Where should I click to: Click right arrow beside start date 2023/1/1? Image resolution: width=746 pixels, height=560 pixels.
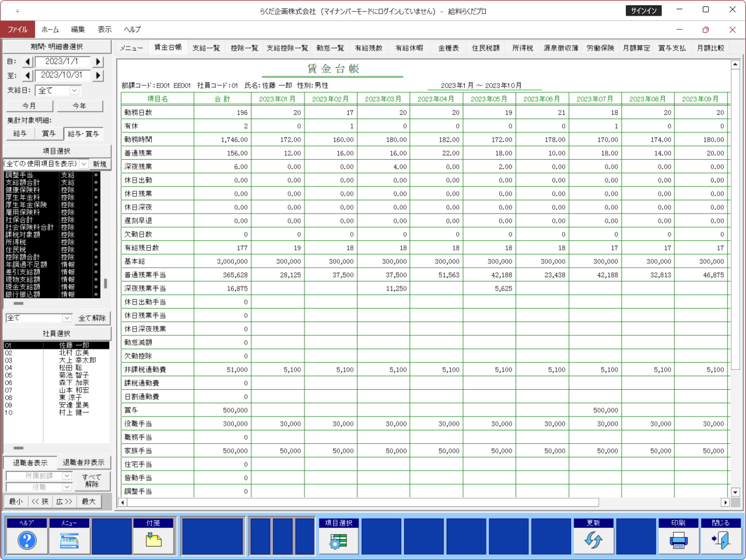pos(98,62)
